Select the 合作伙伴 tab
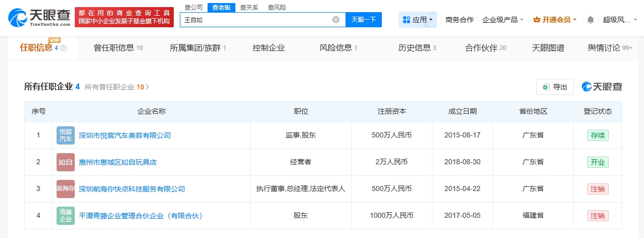644x238 pixels. click(485, 48)
